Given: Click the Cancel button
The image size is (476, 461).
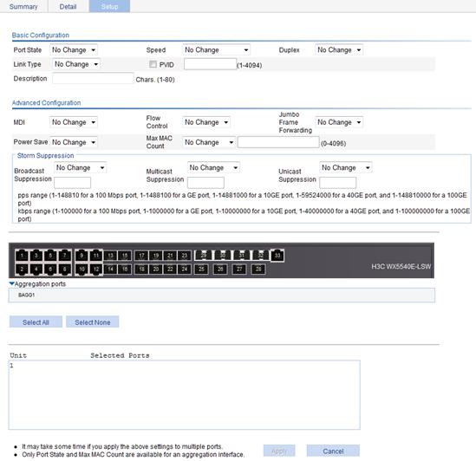Looking at the screenshot, I should [x=333, y=451].
